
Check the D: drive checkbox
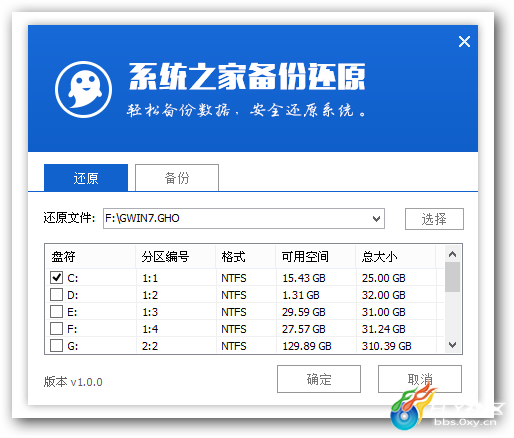56,295
